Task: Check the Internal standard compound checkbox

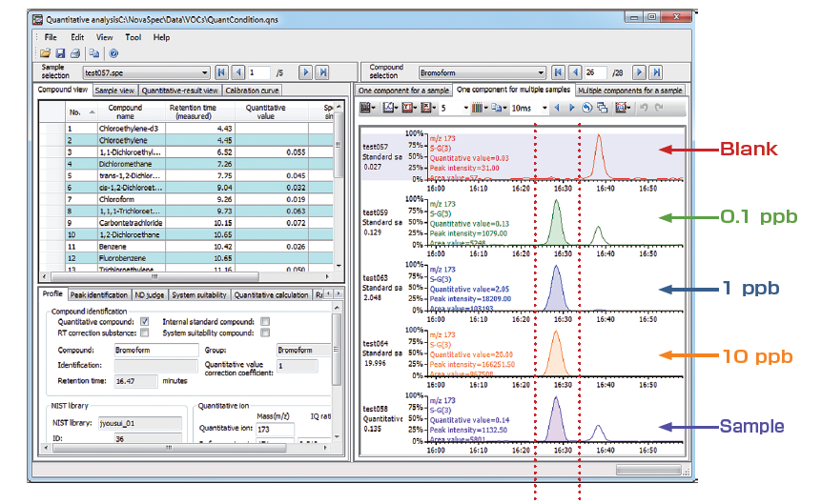Action: pyautogui.click(x=265, y=322)
